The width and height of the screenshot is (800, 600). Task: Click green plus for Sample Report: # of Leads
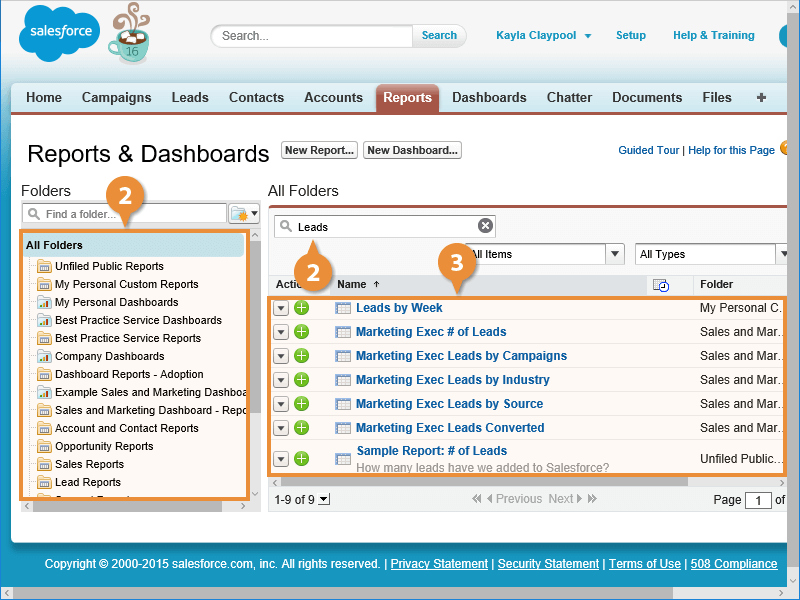302,459
